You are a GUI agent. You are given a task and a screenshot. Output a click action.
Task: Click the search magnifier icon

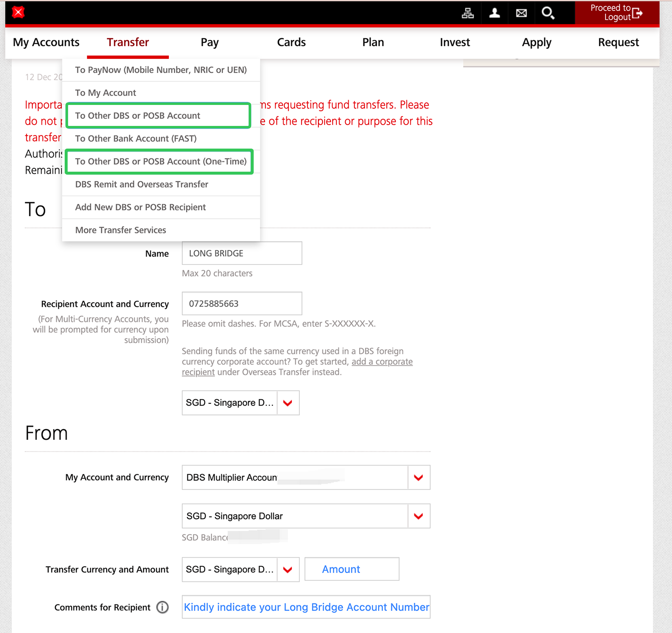(548, 13)
